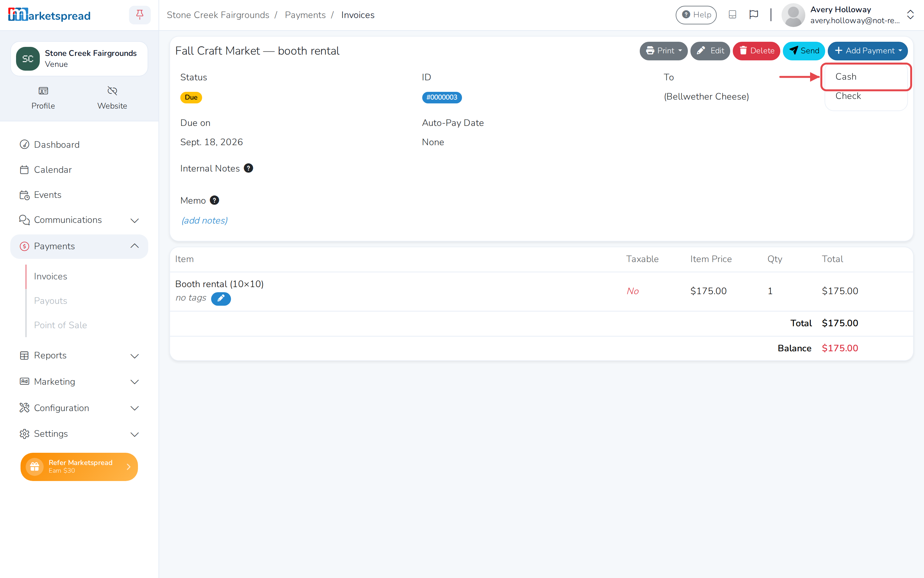
Task: Open the Profile icon link
Action: click(43, 98)
